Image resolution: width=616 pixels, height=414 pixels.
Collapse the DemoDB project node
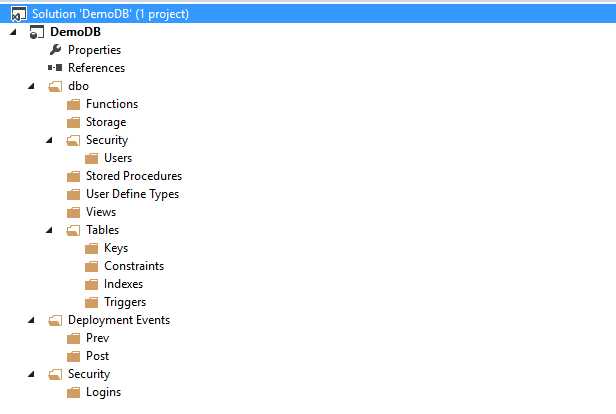point(13,32)
